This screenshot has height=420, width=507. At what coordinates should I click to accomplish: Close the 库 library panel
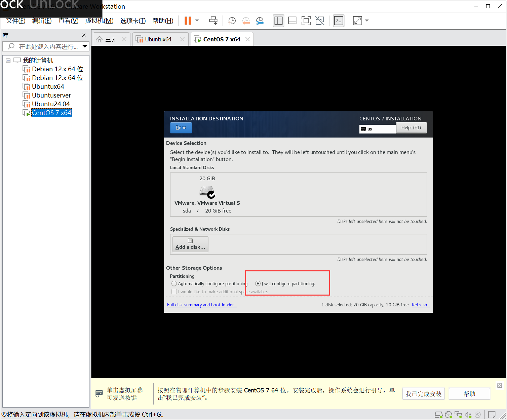[x=84, y=35]
